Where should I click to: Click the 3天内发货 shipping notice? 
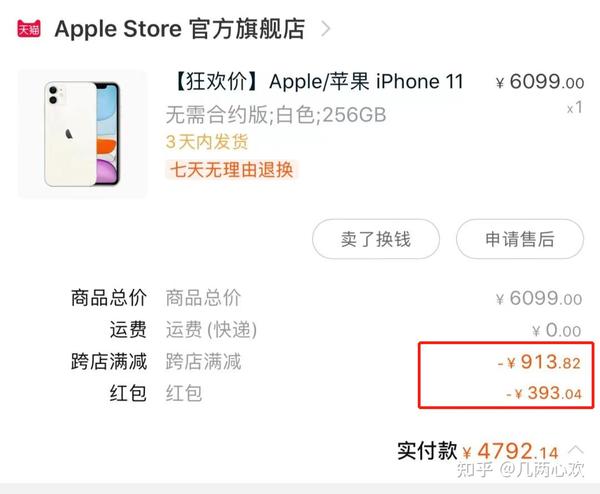click(207, 142)
